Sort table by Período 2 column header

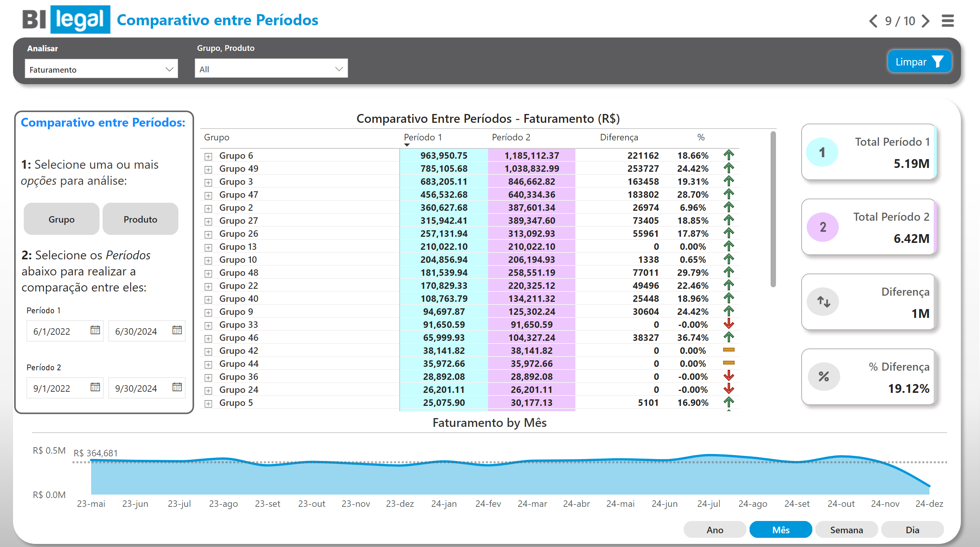tap(511, 137)
